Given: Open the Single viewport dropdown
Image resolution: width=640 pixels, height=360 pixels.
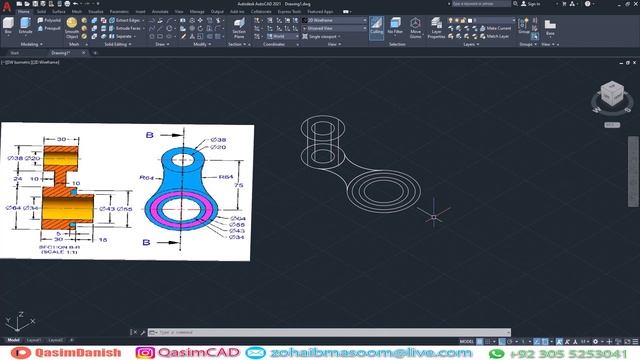Looking at the screenshot, I should click(x=322, y=36).
